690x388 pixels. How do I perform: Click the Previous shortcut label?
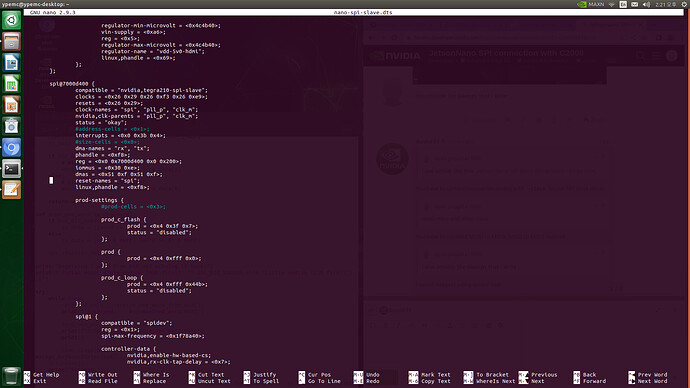544,375
